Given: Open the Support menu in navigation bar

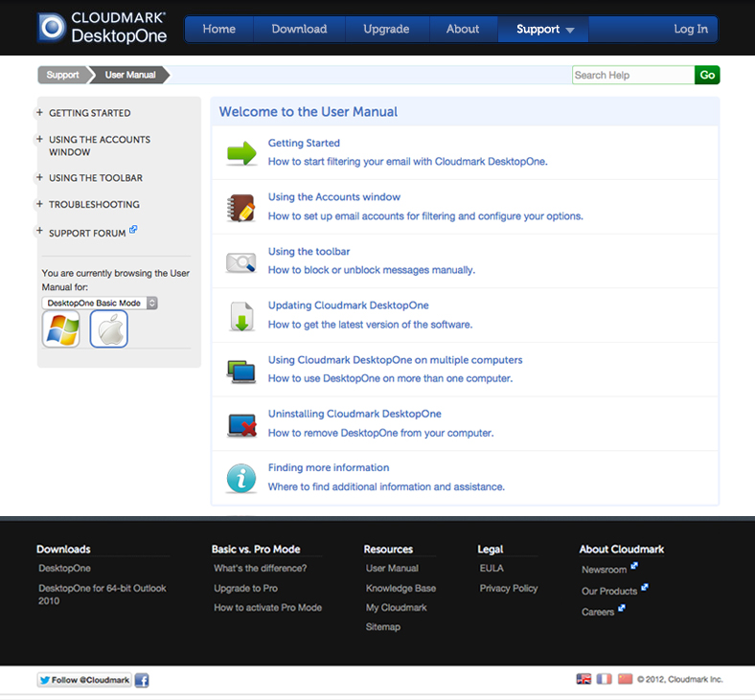Looking at the screenshot, I should 544,30.
